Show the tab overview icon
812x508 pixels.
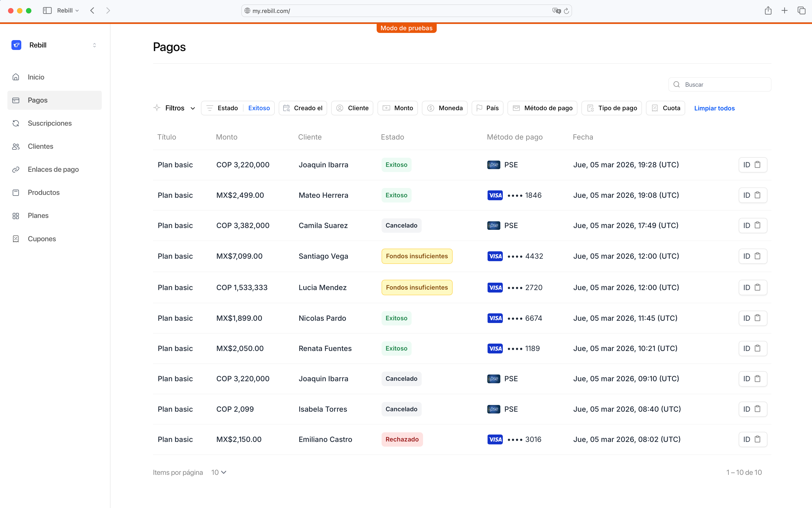801,11
